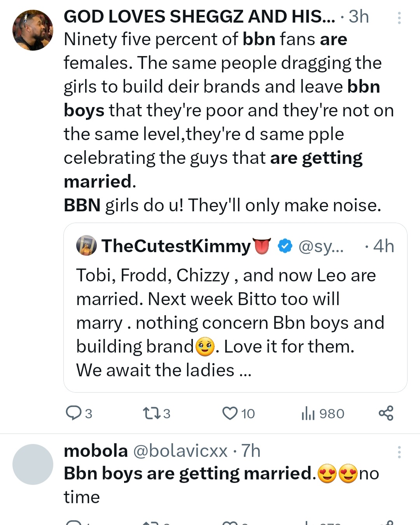Open the SHEGGZ profile picture
This screenshot has height=525, width=420.
[x=33, y=30]
